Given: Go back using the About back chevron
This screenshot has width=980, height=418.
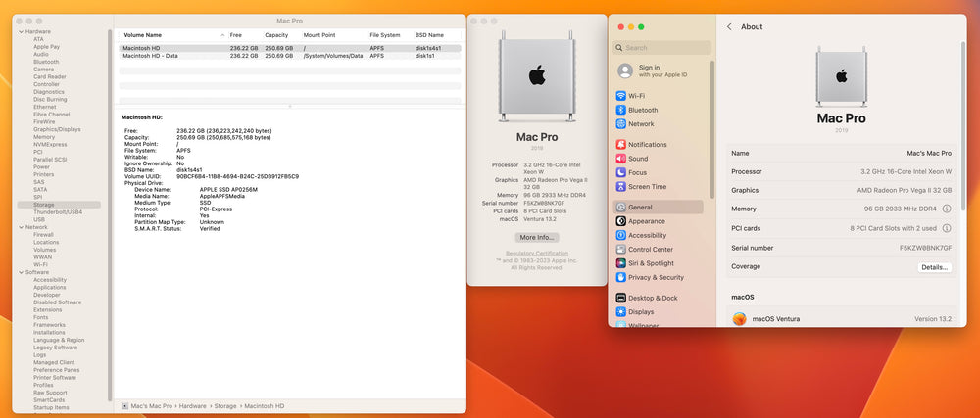Looking at the screenshot, I should [x=729, y=27].
